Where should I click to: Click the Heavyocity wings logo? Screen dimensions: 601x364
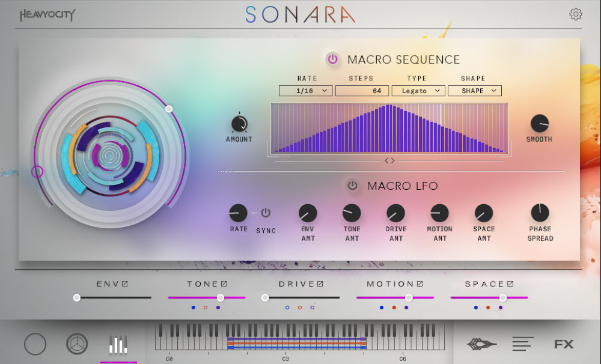(481, 344)
